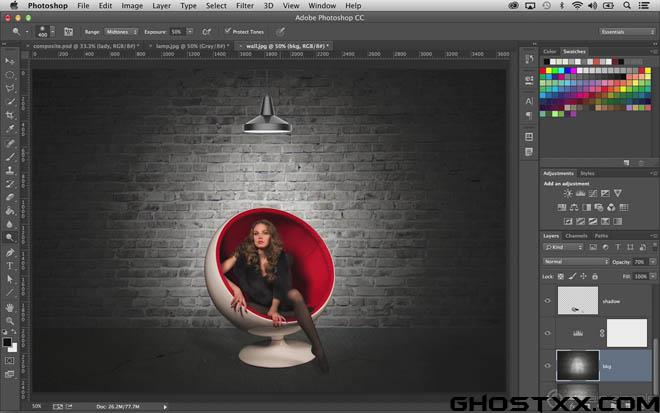Select the Eyedropper tool
Viewport: 660px width, 413px height.
click(10, 129)
